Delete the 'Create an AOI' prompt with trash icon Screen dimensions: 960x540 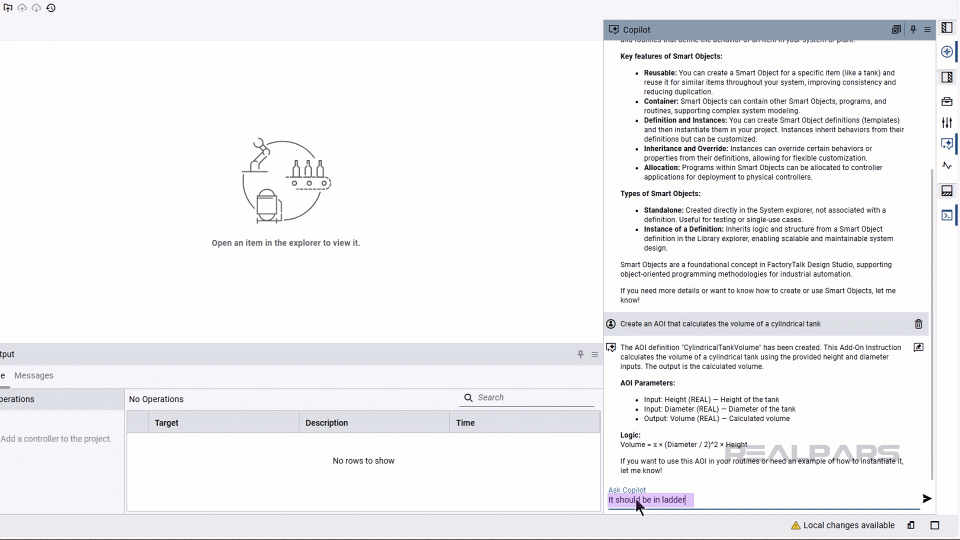(x=918, y=324)
